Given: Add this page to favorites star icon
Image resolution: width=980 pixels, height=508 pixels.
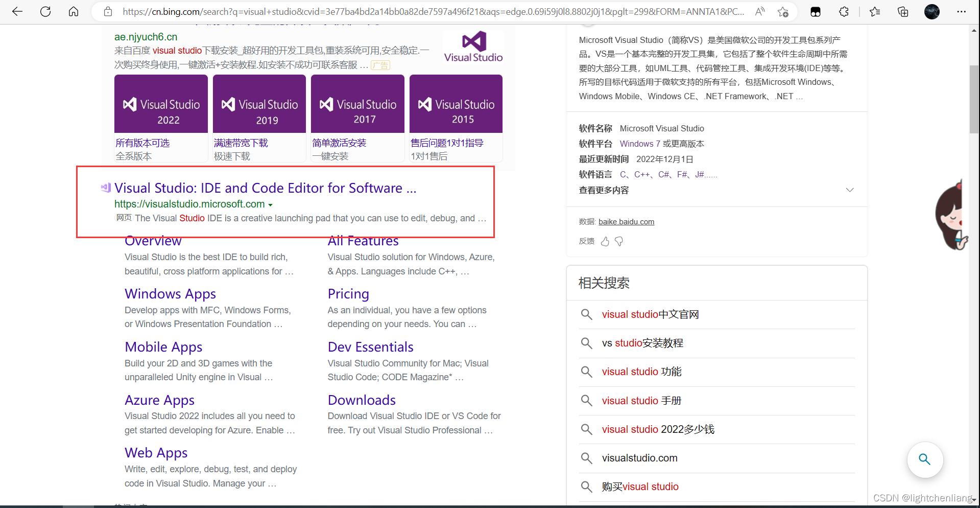Looking at the screenshot, I should [783, 12].
